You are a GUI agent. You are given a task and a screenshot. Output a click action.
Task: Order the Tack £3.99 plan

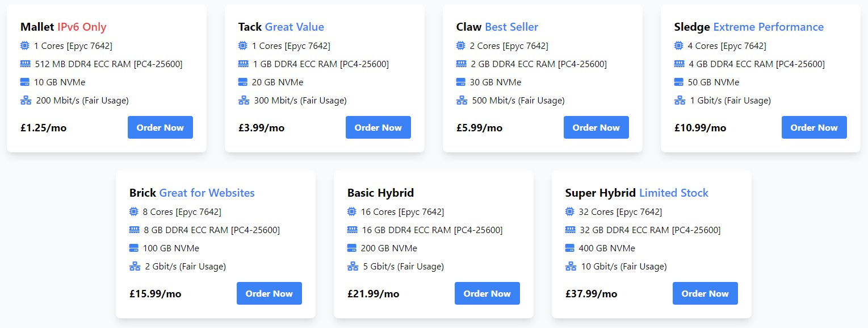pyautogui.click(x=378, y=127)
